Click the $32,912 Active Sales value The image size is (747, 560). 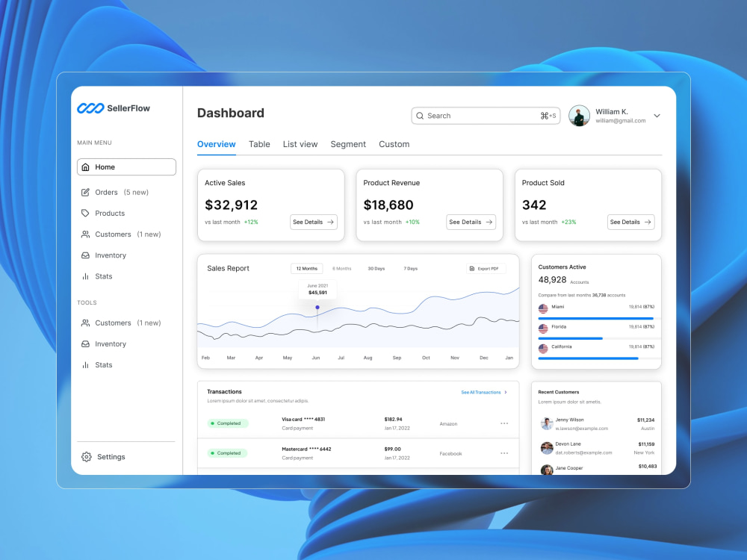[231, 205]
